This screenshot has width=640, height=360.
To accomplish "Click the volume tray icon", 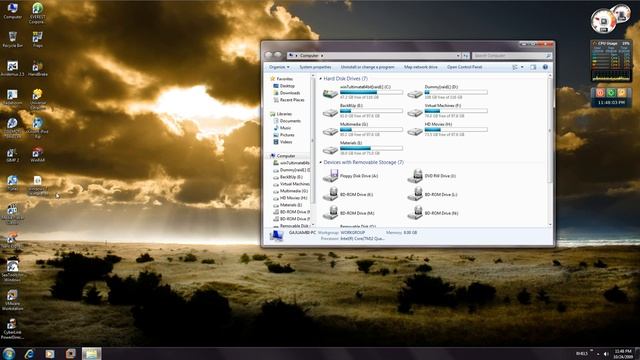I will tap(606, 354).
